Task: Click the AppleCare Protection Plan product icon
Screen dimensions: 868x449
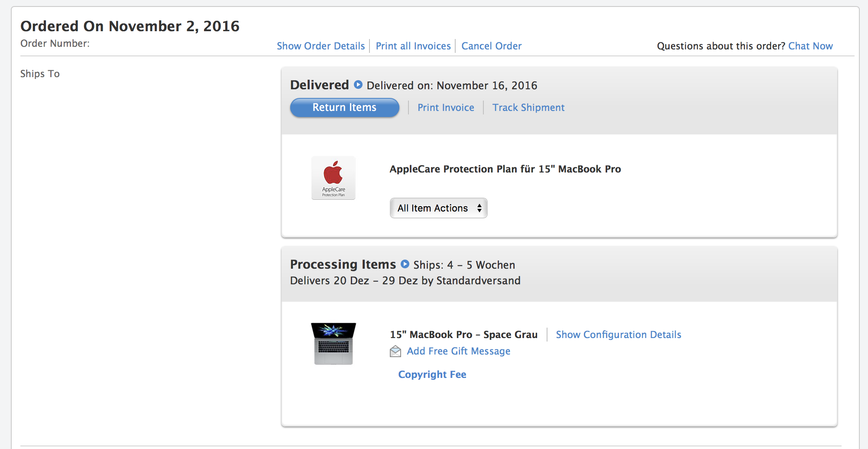Action: pos(334,178)
